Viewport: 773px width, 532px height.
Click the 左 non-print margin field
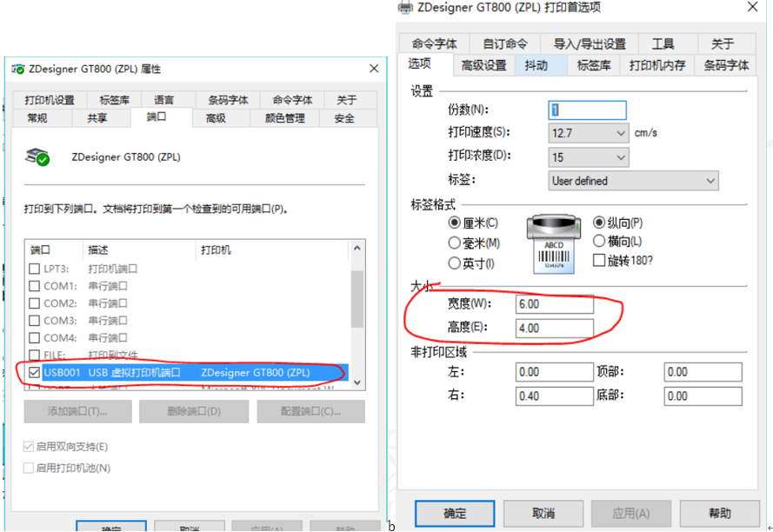(554, 372)
